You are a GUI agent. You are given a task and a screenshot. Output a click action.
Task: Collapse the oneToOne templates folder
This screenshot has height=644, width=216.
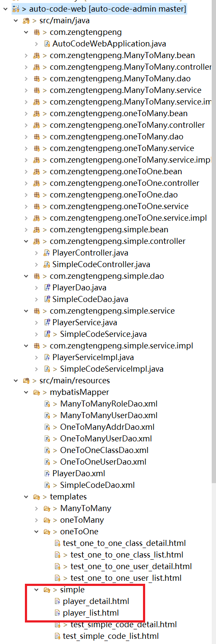(37, 532)
